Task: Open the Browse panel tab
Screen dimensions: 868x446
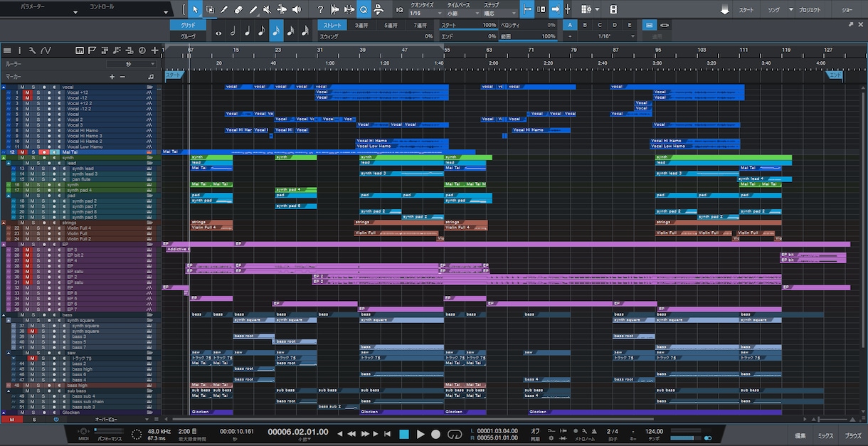Action: coord(853,435)
